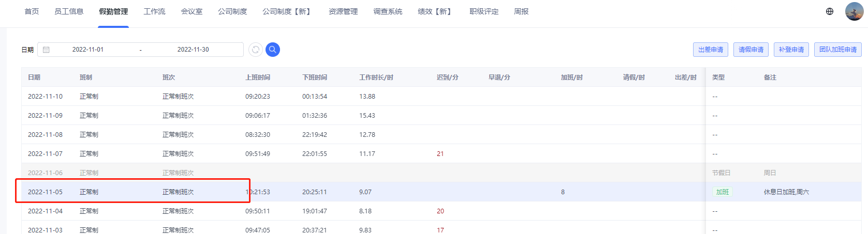Open the 会议室 tab
The width and height of the screenshot is (868, 234).
192,11
